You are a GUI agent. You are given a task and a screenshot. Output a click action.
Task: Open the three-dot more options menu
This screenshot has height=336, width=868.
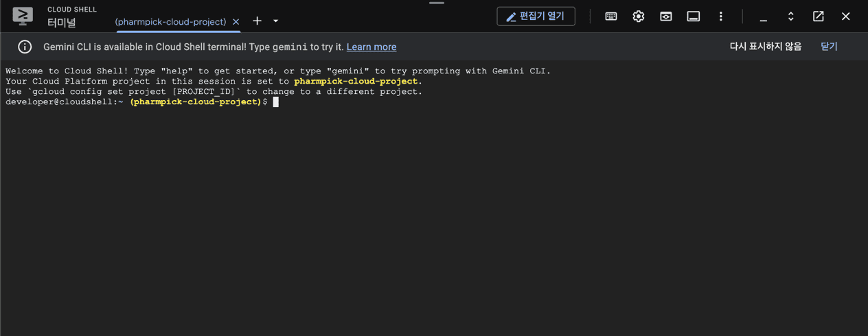pos(721,16)
